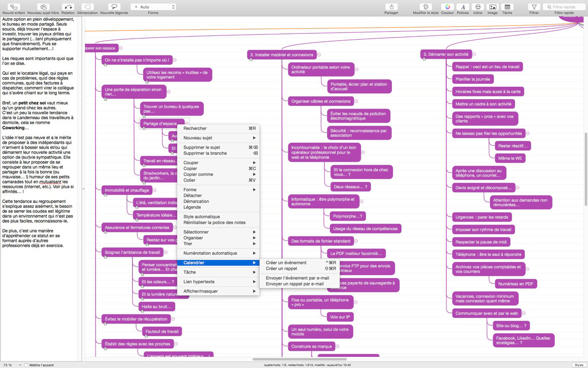Enable the 'Mettre l'accent' checkbox
The image size is (588, 368).
pyautogui.click(x=26, y=365)
